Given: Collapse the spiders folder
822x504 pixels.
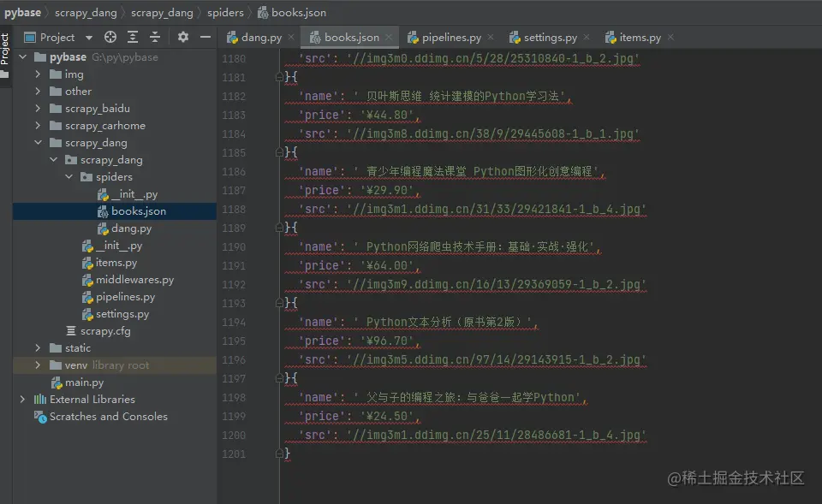Looking at the screenshot, I should (69, 177).
